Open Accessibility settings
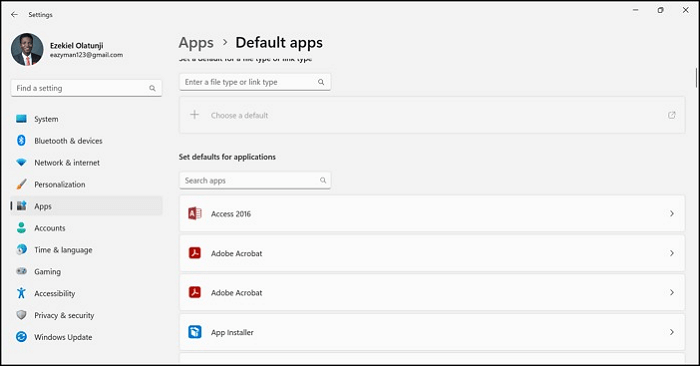 pyautogui.click(x=86, y=294)
